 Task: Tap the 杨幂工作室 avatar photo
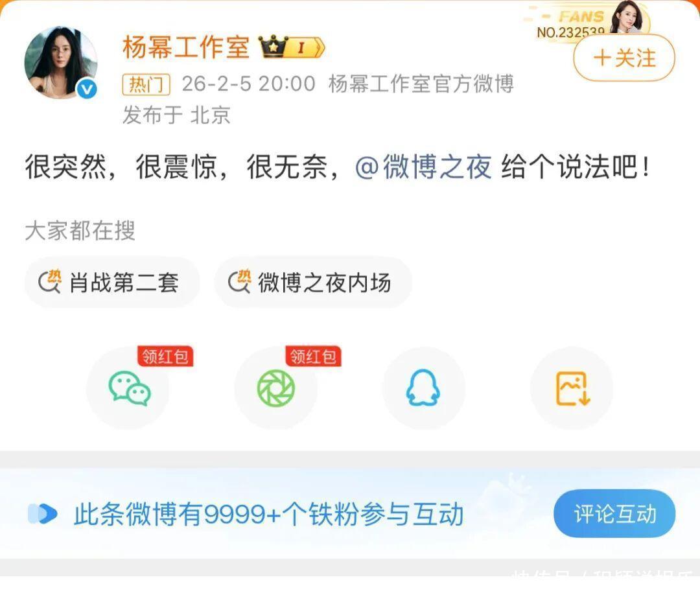point(61,62)
